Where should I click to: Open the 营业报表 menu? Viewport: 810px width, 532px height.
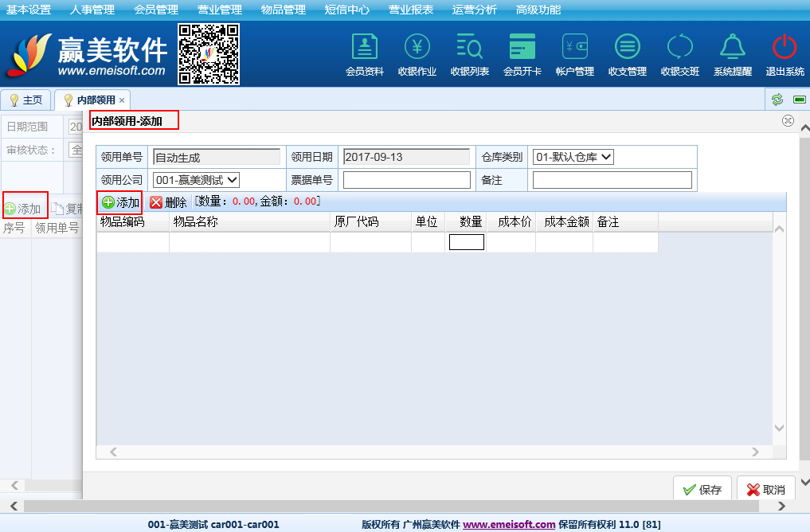coord(410,10)
